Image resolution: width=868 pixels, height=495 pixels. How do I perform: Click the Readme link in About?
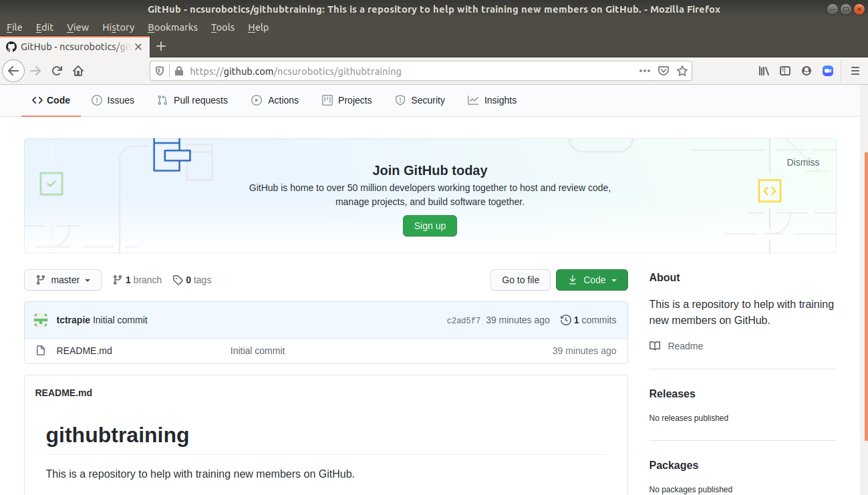tap(686, 346)
